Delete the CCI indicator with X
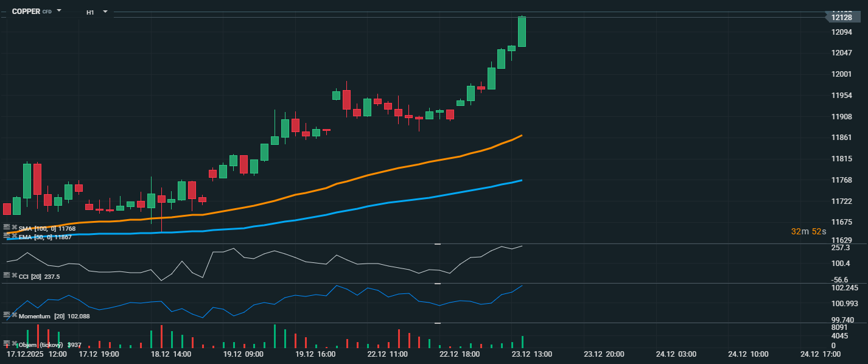 pos(14,275)
